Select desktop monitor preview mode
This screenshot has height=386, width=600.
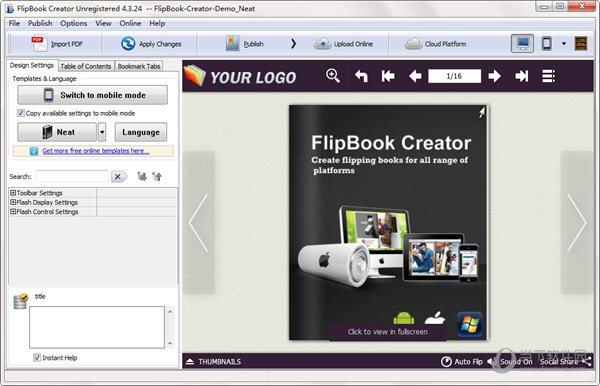tap(522, 44)
